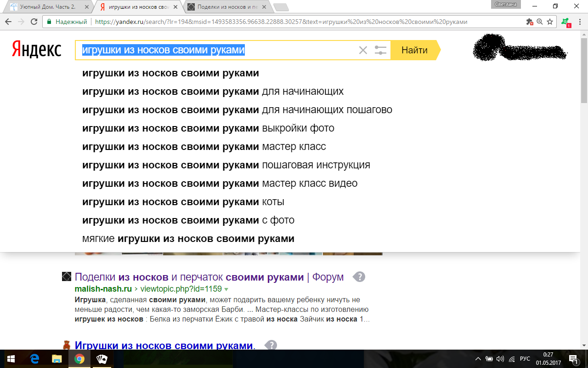588x368 pixels.
Task: Open a new browser tab
Action: click(x=281, y=7)
